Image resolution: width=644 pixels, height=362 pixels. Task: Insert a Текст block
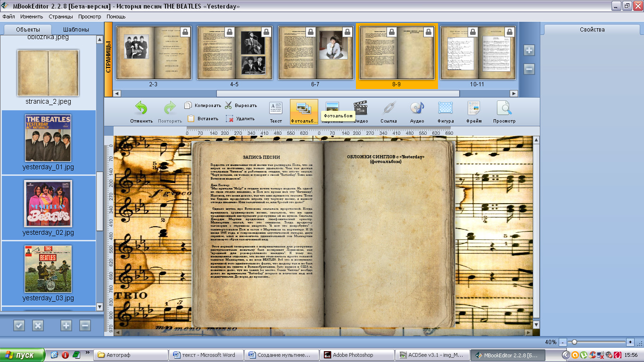point(276,112)
